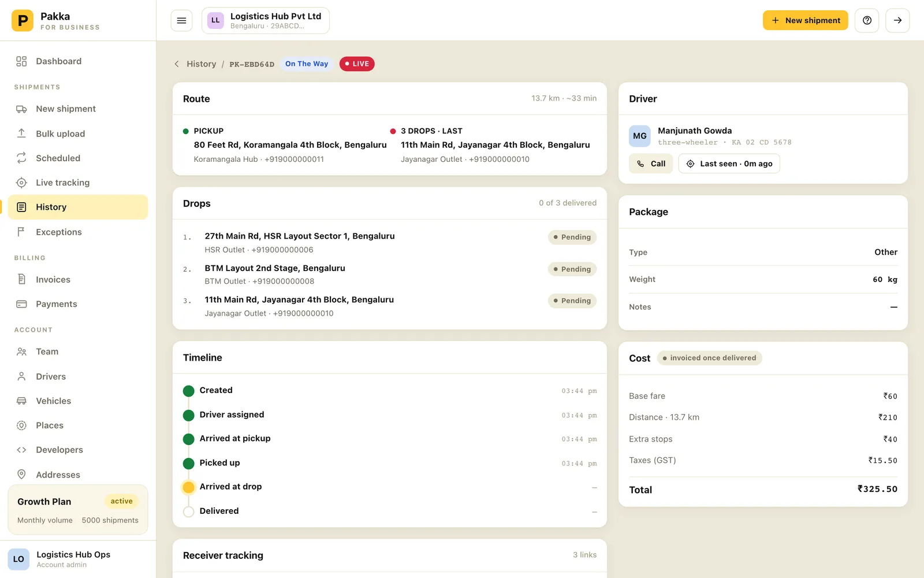Click the Addresses pin icon
The width and height of the screenshot is (924, 578).
click(21, 475)
